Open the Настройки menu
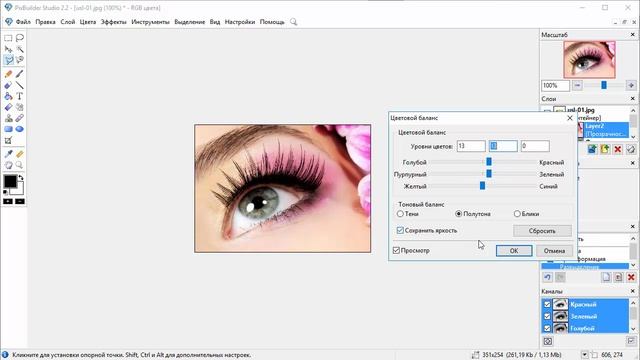 pyautogui.click(x=240, y=22)
